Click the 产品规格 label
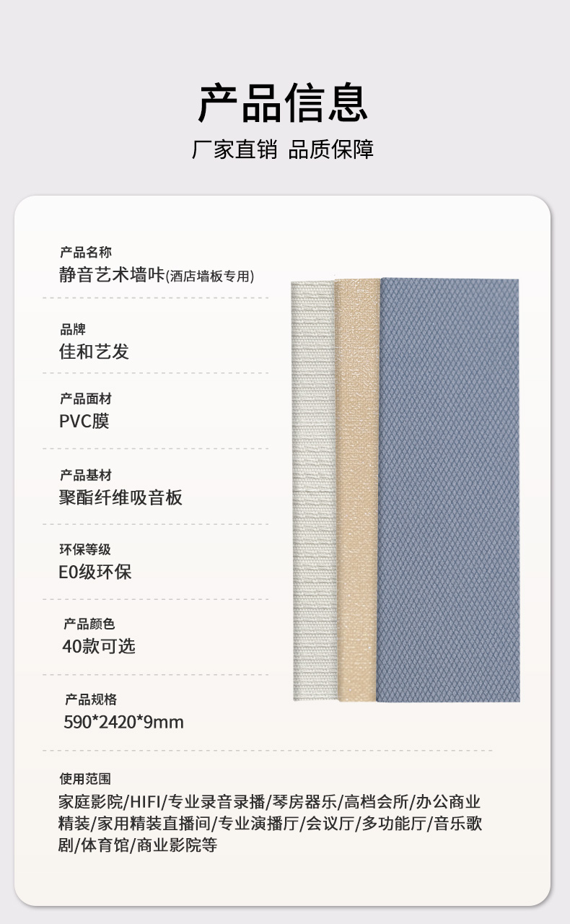This screenshot has height=924, width=570. [91, 699]
